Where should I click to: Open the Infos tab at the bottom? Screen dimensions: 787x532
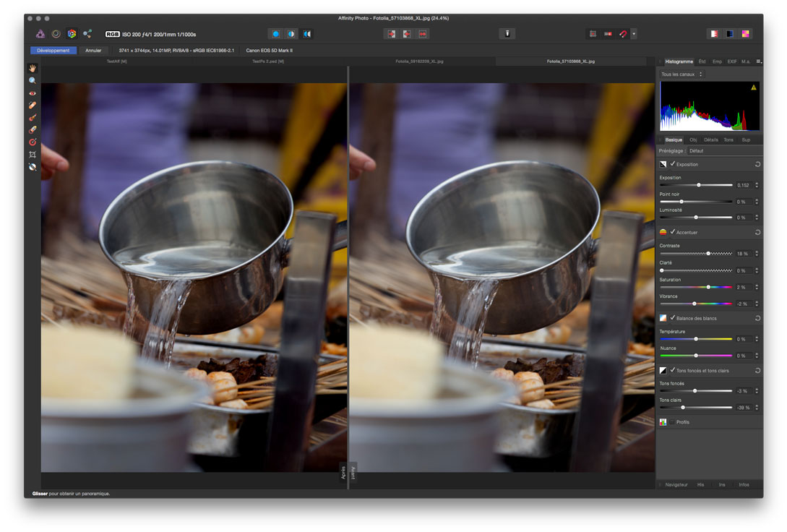pos(744,485)
